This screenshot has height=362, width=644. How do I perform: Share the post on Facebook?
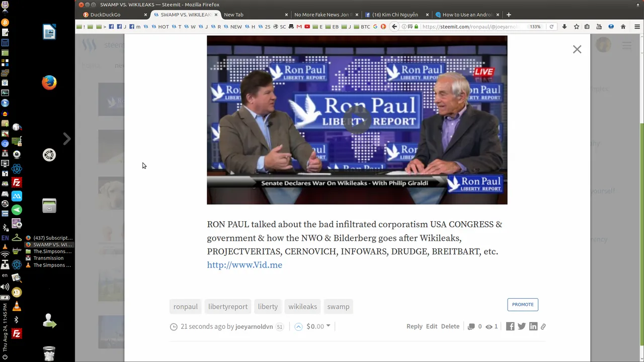510,327
